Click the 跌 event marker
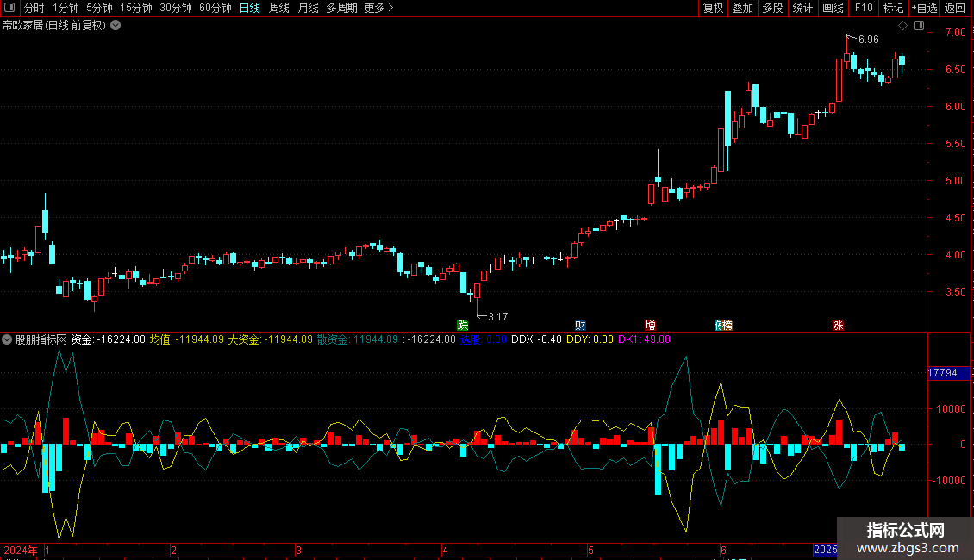974x560 pixels. click(462, 326)
